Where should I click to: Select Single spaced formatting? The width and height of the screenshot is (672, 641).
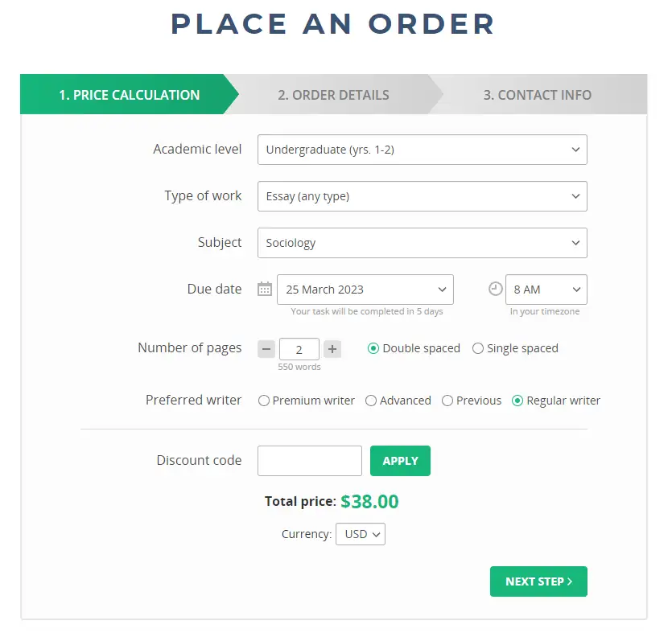[478, 348]
